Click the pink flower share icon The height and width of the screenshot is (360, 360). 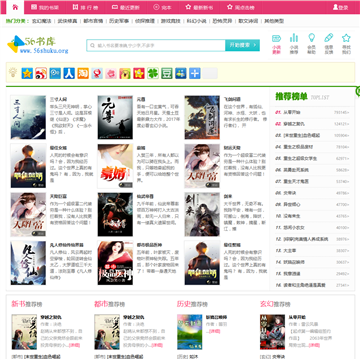pyautogui.click(x=111, y=73)
